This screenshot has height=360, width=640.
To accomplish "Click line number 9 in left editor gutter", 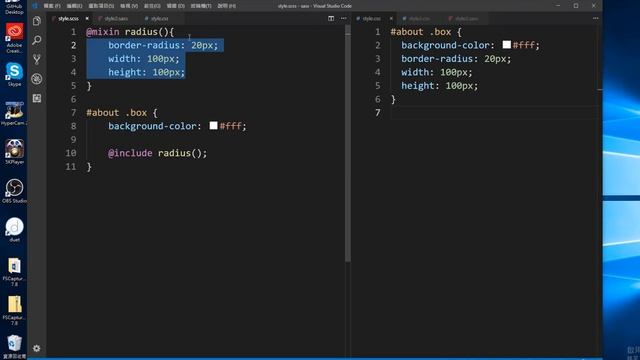I will 73,140.
